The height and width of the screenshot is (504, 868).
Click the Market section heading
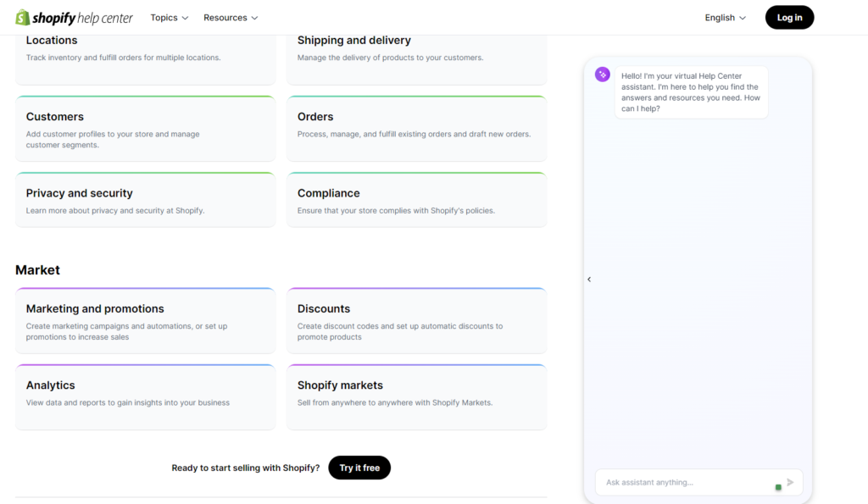(x=37, y=270)
